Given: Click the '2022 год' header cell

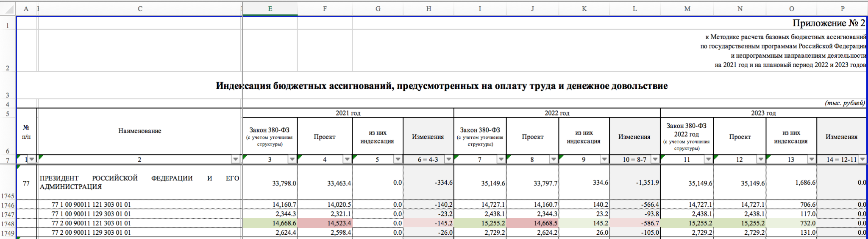Looking at the screenshot, I should click(557, 113).
